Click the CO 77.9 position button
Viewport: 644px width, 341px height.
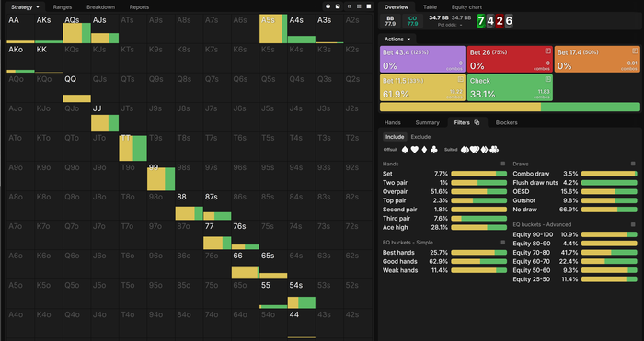(412, 21)
